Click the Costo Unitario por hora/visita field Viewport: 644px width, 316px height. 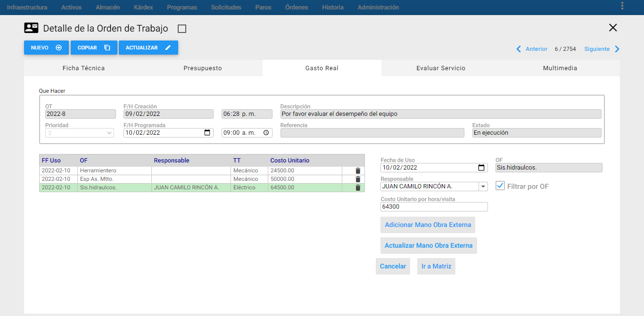434,207
